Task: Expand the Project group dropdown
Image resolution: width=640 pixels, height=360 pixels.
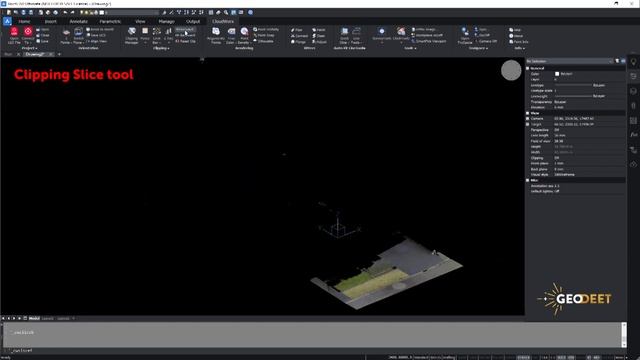Action: coord(29,48)
